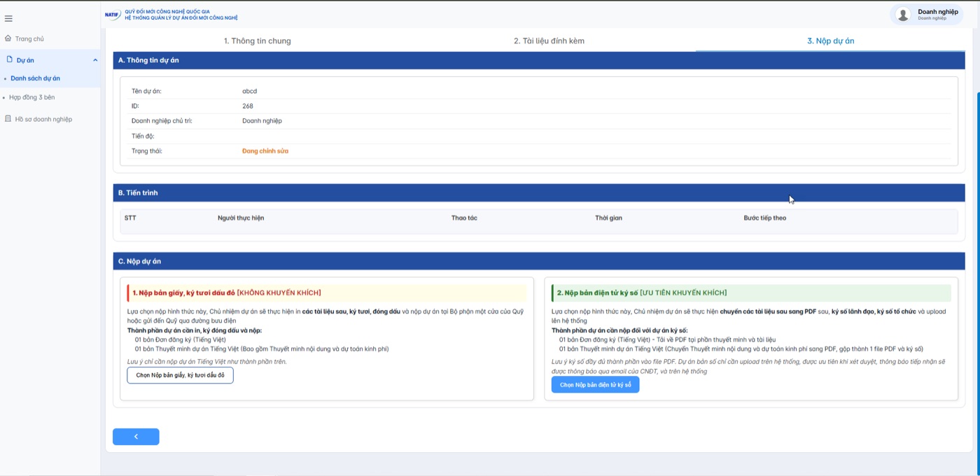The height and width of the screenshot is (476, 980).
Task: Click the Doanh nghiệp chủ trì label
Action: tap(162, 121)
